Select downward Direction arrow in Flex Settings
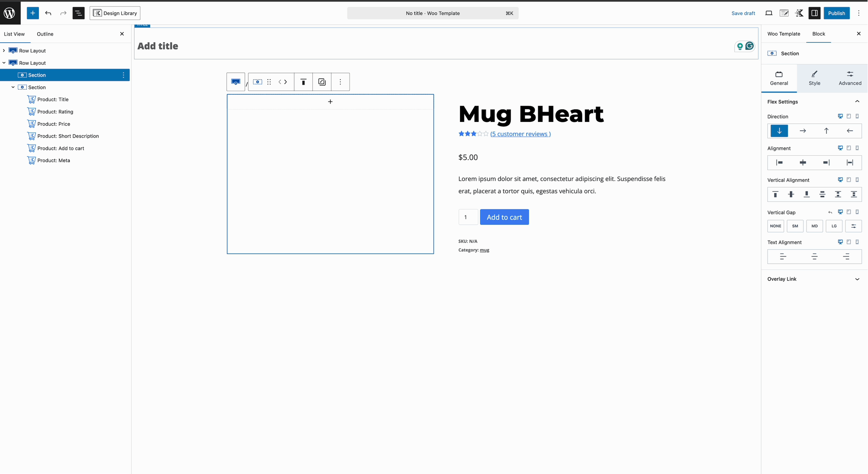This screenshot has width=868, height=474. coord(779,131)
